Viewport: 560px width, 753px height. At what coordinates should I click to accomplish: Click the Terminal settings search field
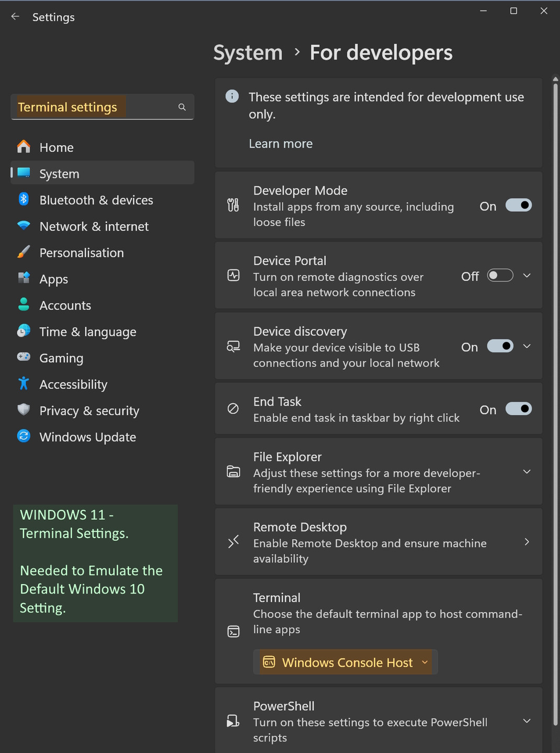point(94,107)
